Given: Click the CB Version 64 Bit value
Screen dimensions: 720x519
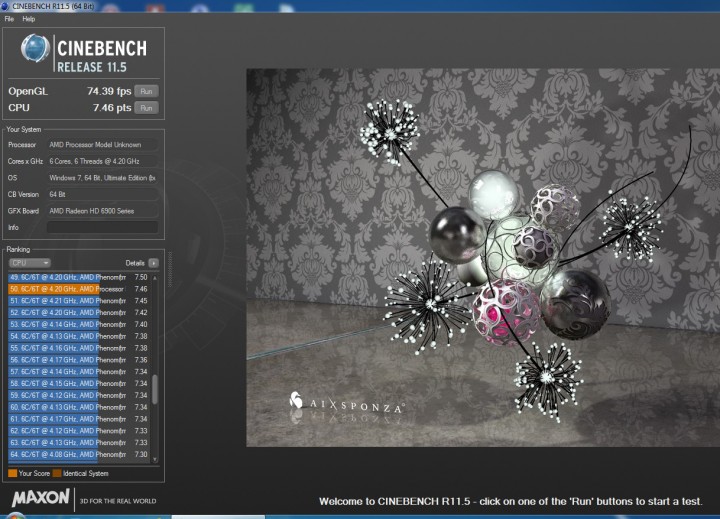Looking at the screenshot, I should (x=102, y=194).
